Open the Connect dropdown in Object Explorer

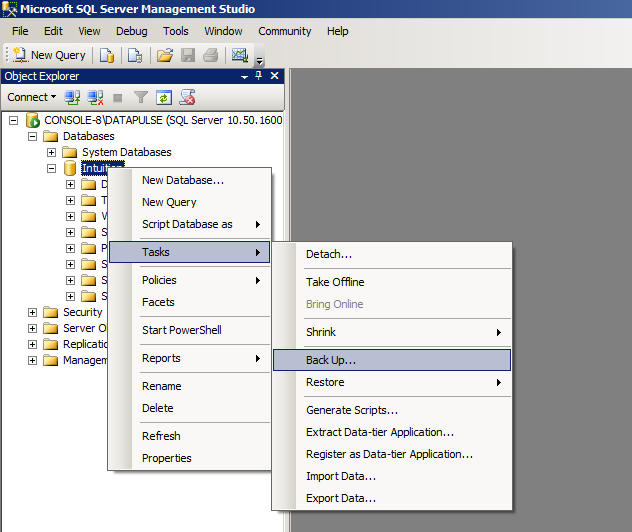coord(31,97)
